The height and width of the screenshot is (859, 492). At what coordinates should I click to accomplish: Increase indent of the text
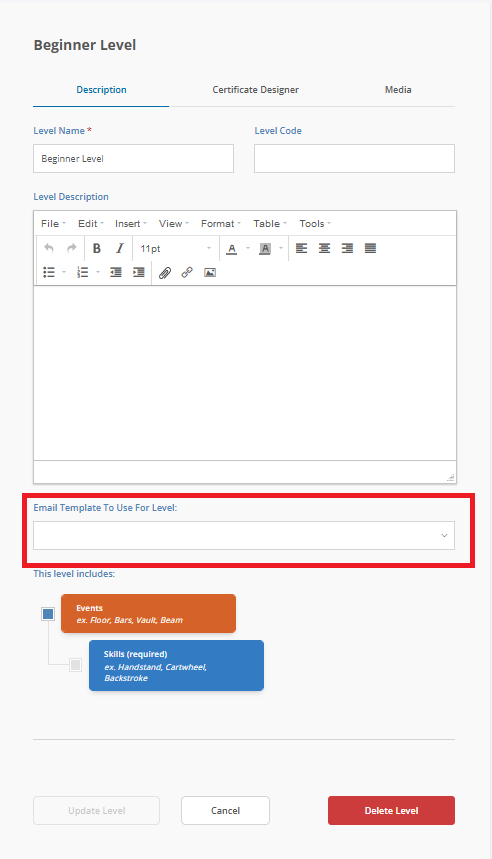coord(139,272)
